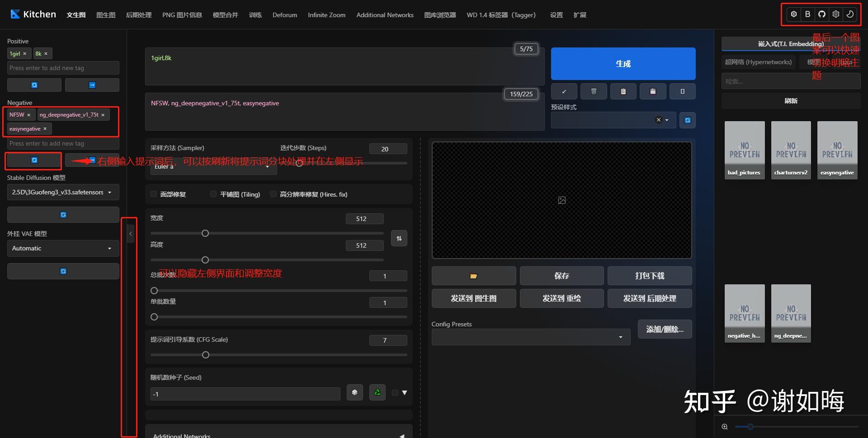Click the yellow folder icon to open output
The height and width of the screenshot is (438, 868).
473,276
